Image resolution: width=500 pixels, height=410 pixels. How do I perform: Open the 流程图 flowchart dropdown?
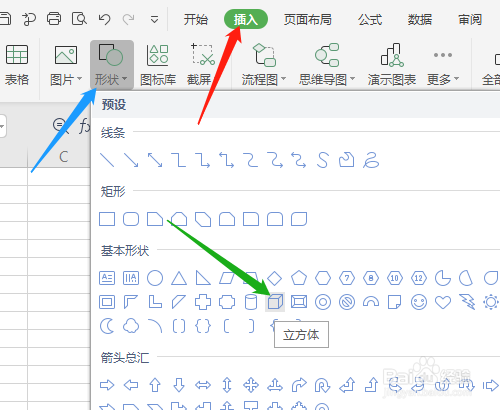coord(264,65)
